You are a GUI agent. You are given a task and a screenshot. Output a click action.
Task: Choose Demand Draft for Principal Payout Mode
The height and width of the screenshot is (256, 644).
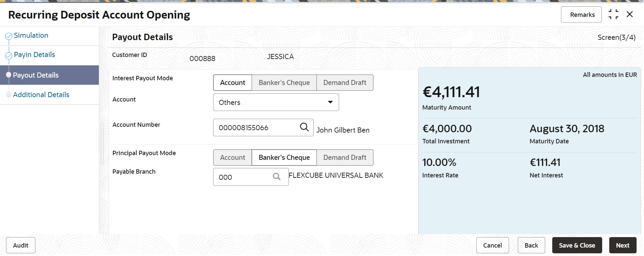pos(344,158)
